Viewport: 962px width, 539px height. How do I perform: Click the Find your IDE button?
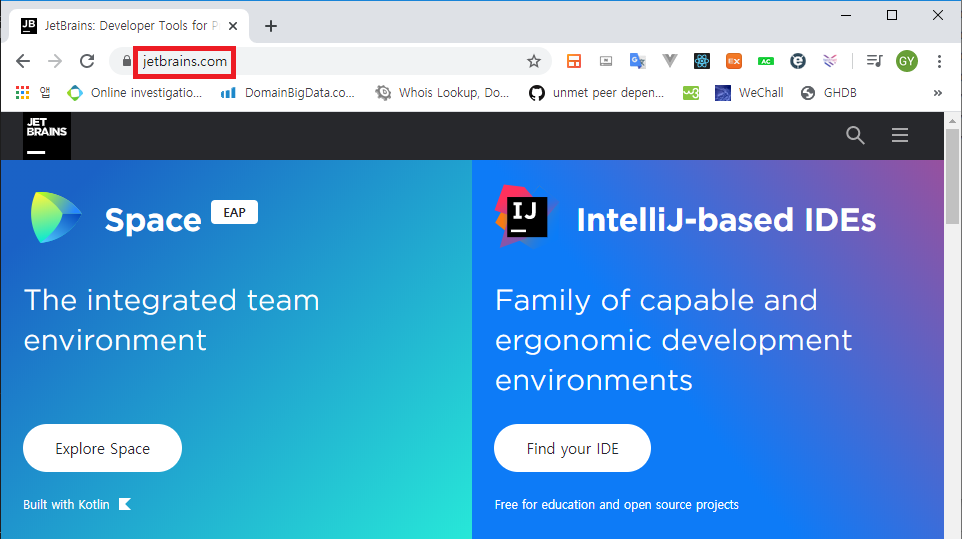pos(572,448)
